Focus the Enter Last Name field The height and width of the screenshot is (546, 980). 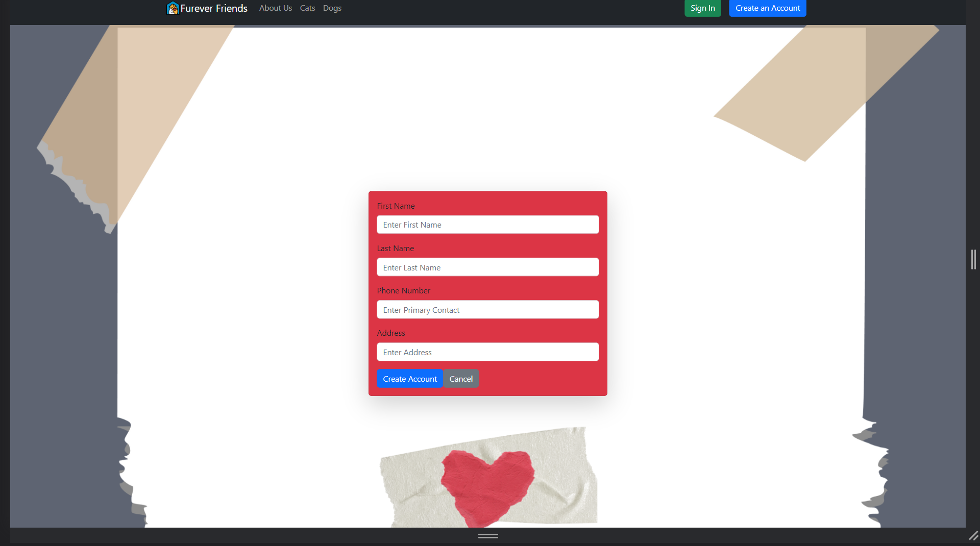(488, 267)
